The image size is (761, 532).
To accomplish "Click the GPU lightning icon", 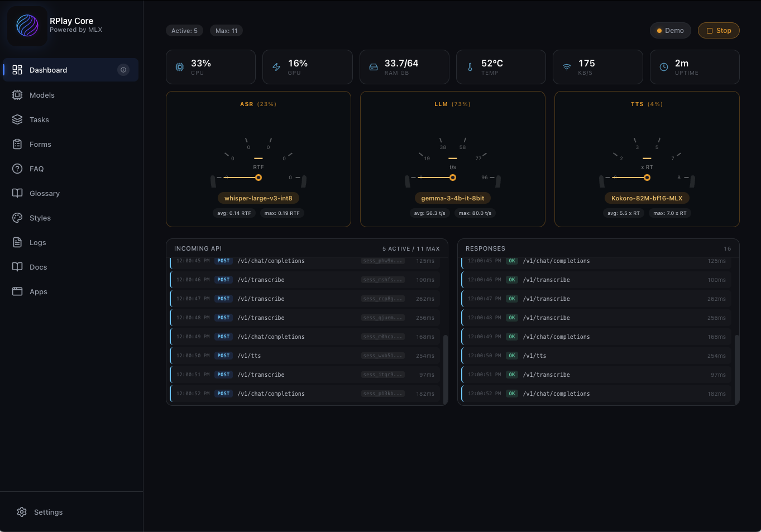I will click(276, 66).
